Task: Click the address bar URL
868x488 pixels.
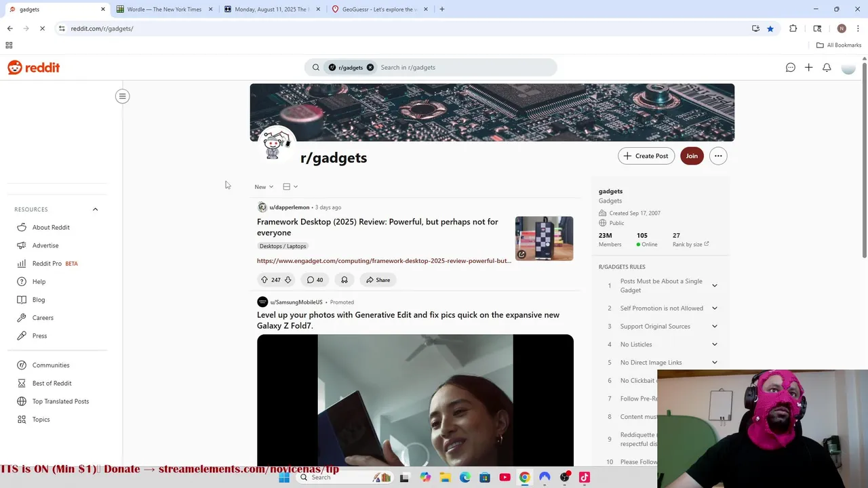Action: (x=102, y=28)
